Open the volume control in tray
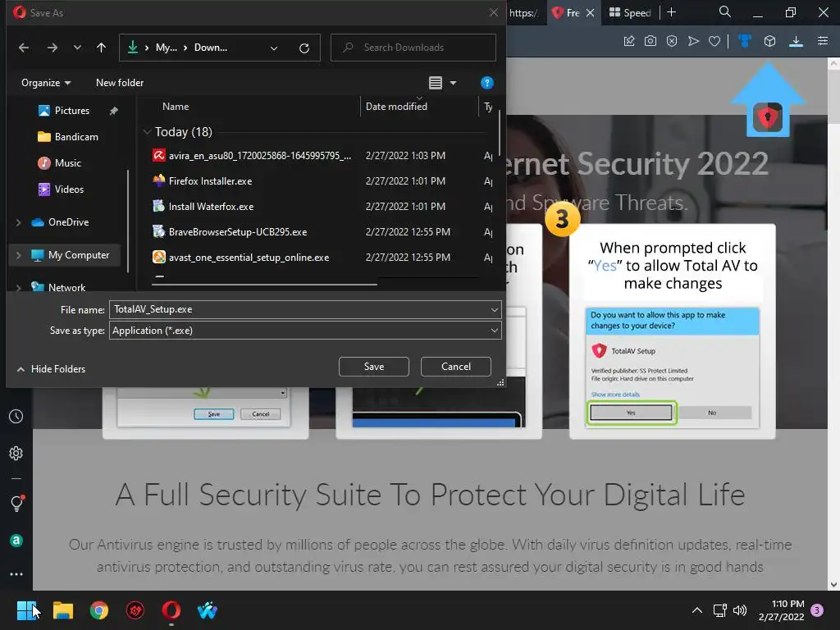 coord(740,610)
